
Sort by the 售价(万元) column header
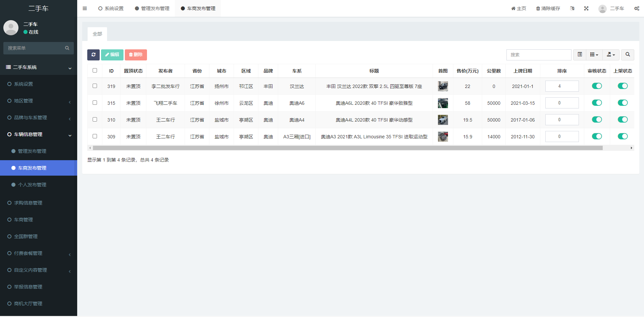467,71
